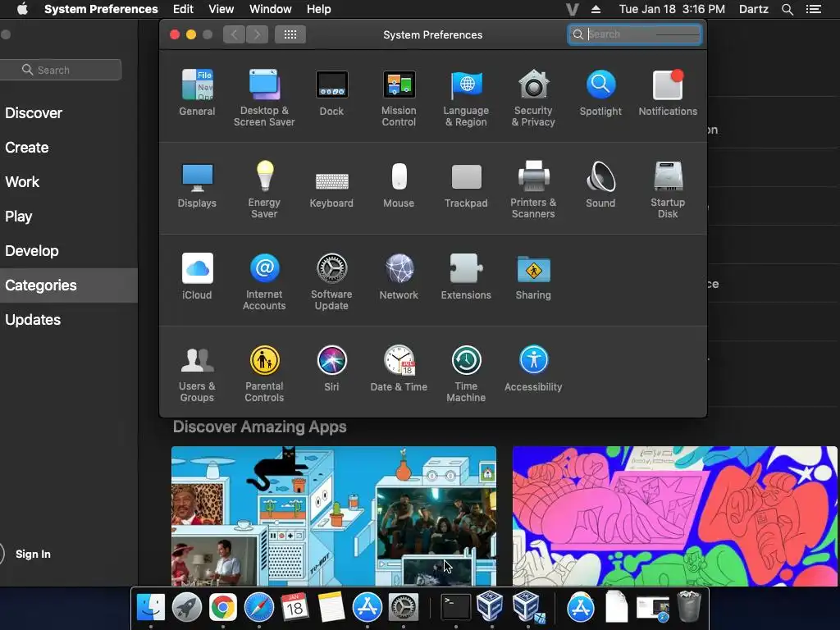This screenshot has height=630, width=840.
Task: Open Spotlight search in menu bar
Action: coord(787,9)
